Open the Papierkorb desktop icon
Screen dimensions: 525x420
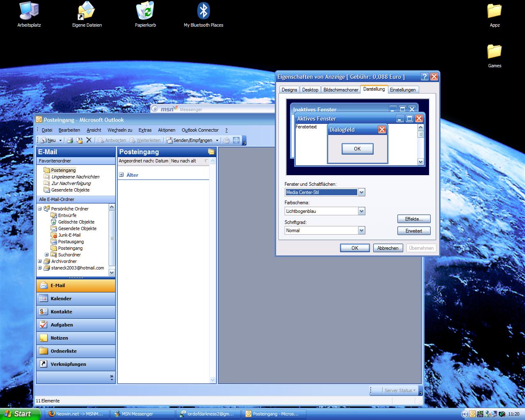[145, 11]
